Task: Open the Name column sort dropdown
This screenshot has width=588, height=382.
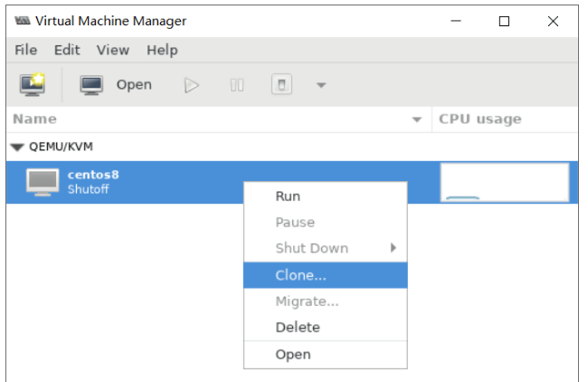Action: coord(417,119)
